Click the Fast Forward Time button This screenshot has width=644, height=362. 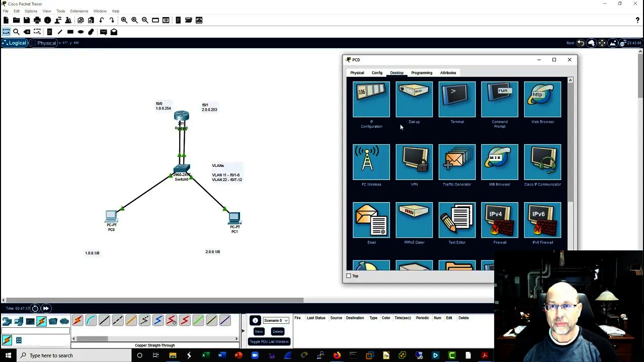click(46, 308)
